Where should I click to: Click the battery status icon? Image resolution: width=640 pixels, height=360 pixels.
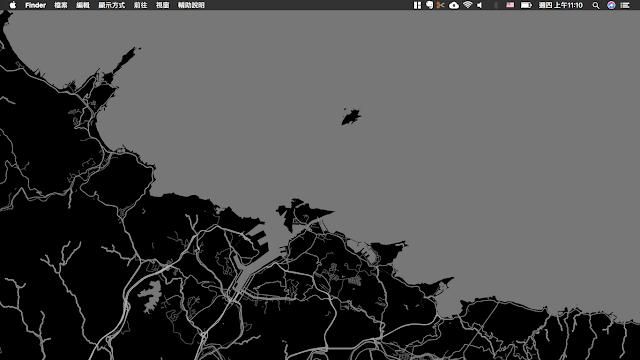click(x=526, y=5)
